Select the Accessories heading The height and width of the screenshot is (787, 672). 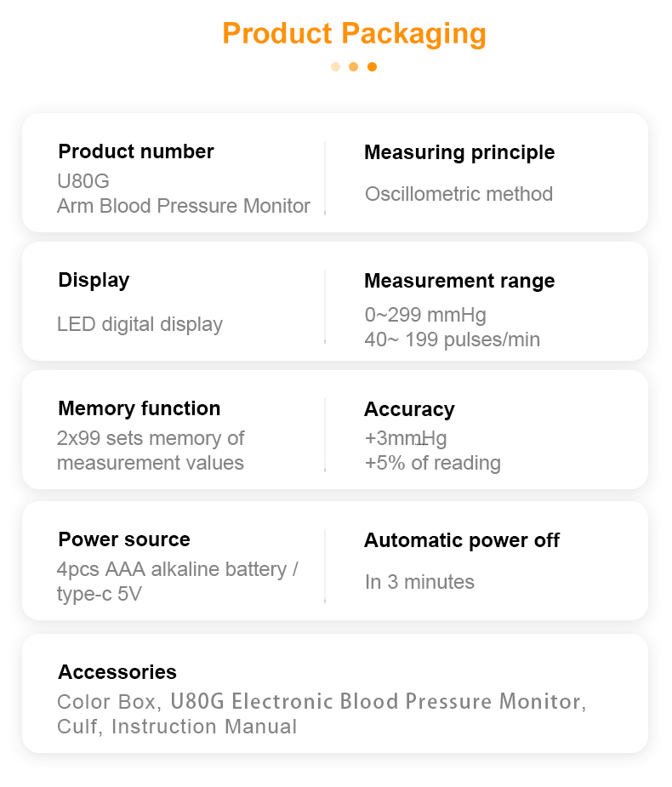117,672
